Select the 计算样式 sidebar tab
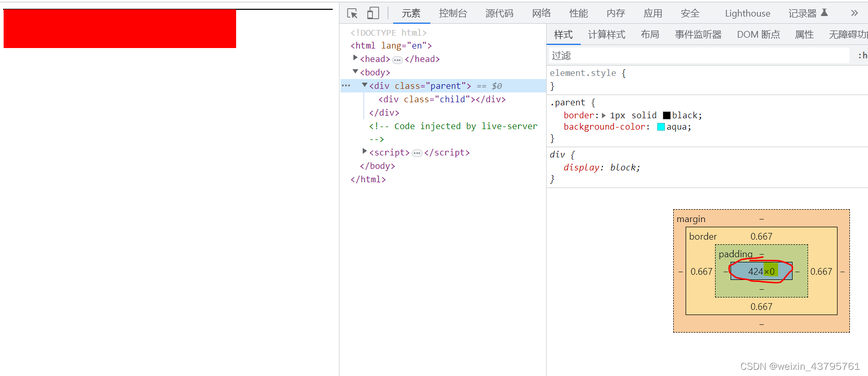The width and height of the screenshot is (868, 376). [607, 35]
